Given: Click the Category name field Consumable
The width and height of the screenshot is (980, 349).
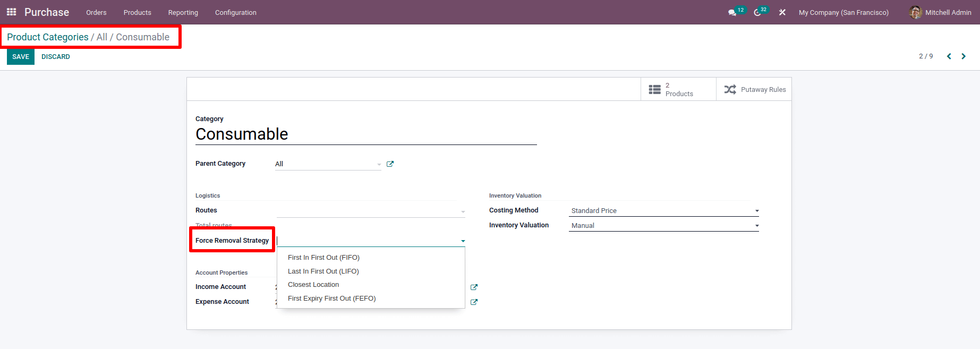Looking at the screenshot, I should click(x=366, y=134).
